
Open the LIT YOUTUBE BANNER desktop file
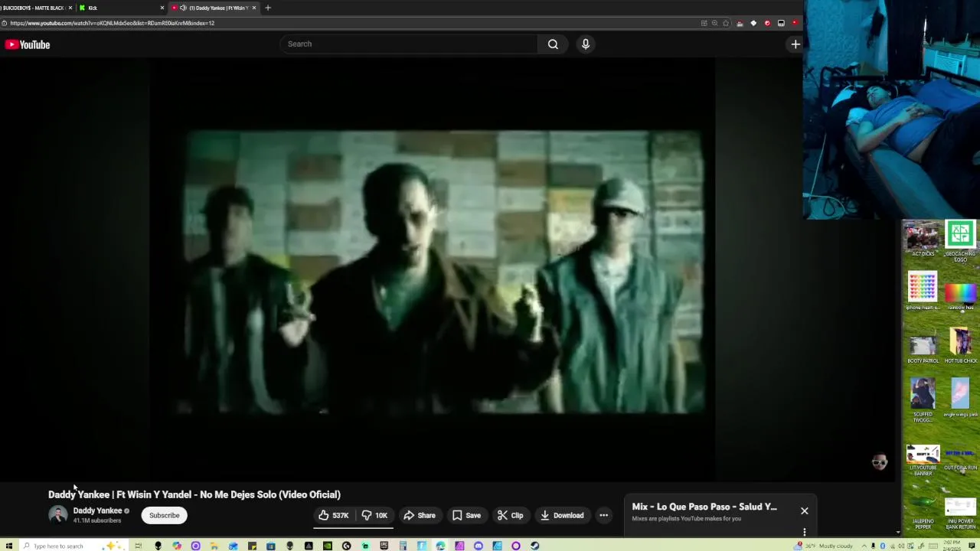click(x=923, y=461)
